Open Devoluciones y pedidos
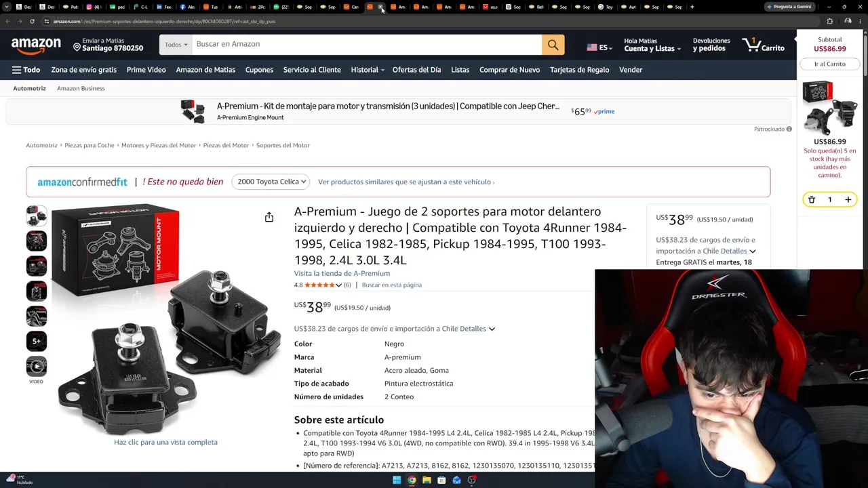 point(711,45)
